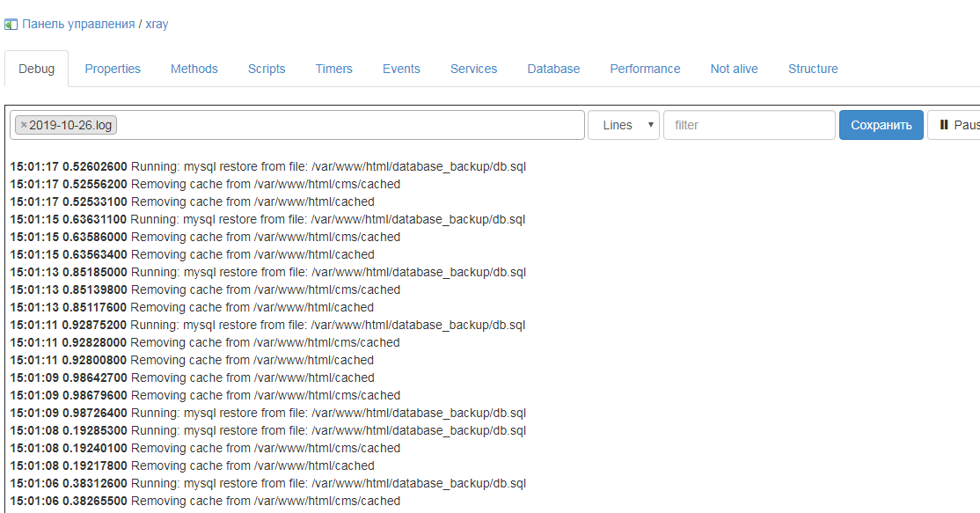Pause the live log output
This screenshot has height=513, width=980.
pos(955,125)
